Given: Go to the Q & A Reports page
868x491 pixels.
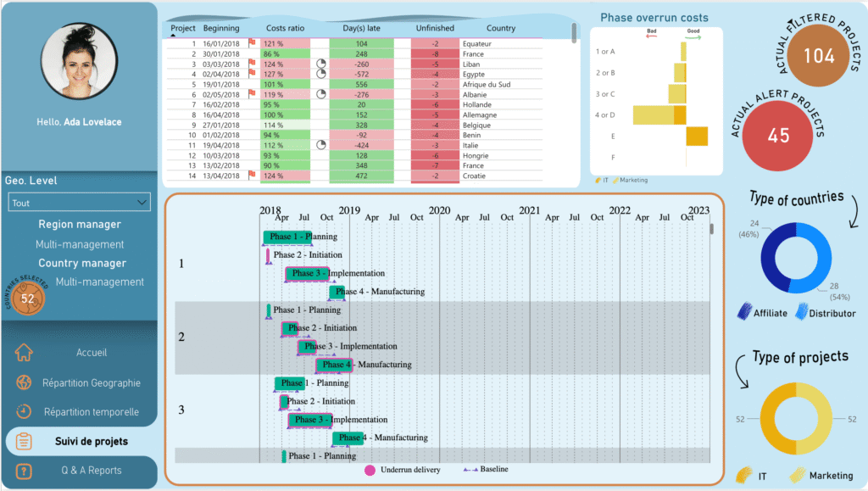Looking at the screenshot, I should (x=91, y=471).
